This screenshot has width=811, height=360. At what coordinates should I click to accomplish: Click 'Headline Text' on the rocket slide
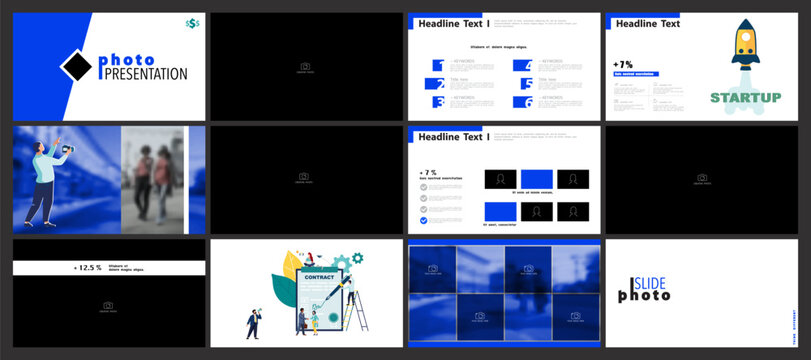(648, 24)
